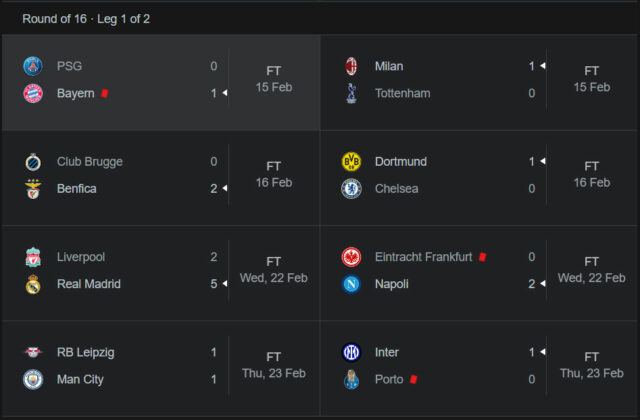Open the RB Leipzig team name
This screenshot has width=640, height=420.
[85, 352]
